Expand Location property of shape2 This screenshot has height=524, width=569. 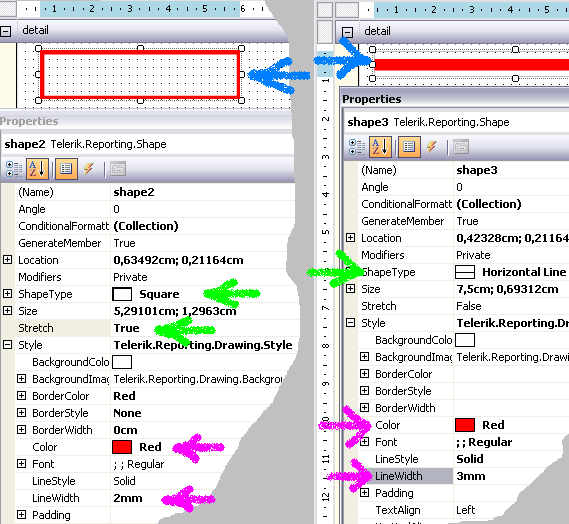7,259
